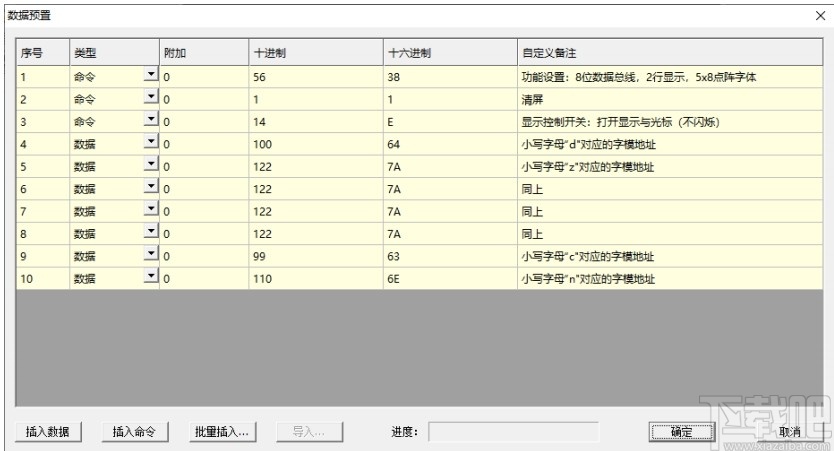Select the 自定义备注 column header
834x451 pixels.
[670, 53]
